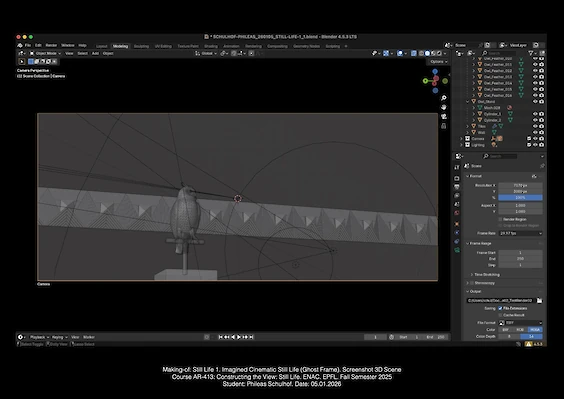564x399 pixels.
Task: Switch to the UV Editing workspace tab
Action: (163, 46)
